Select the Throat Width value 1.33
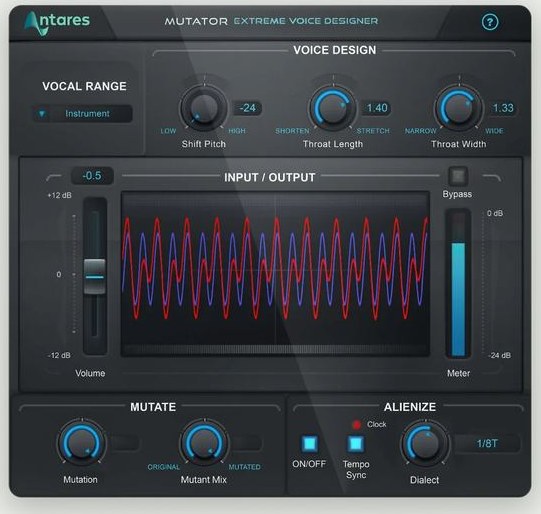 pos(503,108)
